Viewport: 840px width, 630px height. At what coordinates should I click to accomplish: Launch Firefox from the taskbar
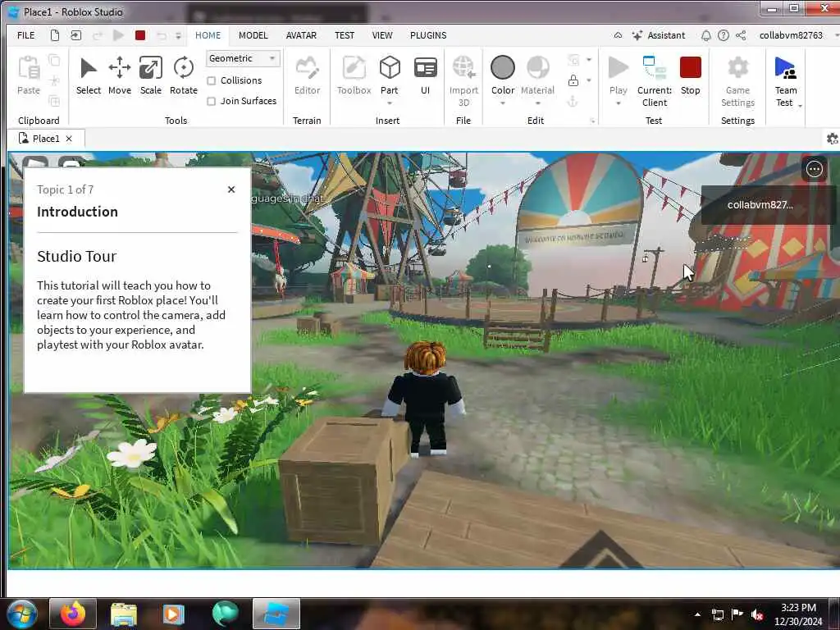pos(73,614)
